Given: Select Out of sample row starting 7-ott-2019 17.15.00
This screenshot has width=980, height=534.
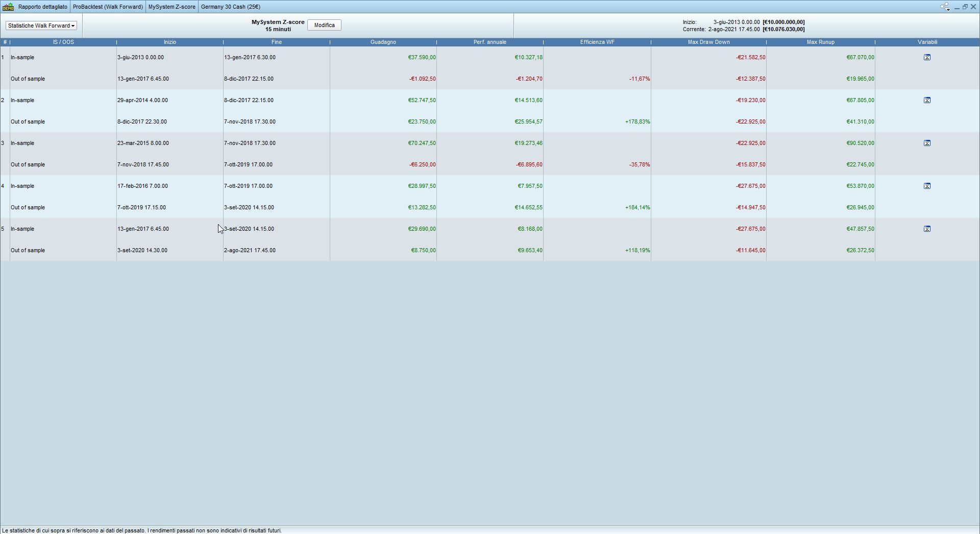Looking at the screenshot, I should (x=489, y=207).
